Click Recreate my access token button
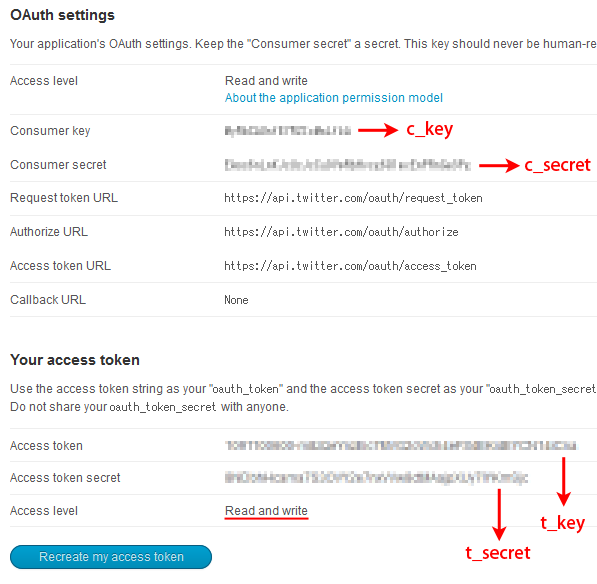Screen dimensions: 597x584 click(111, 557)
